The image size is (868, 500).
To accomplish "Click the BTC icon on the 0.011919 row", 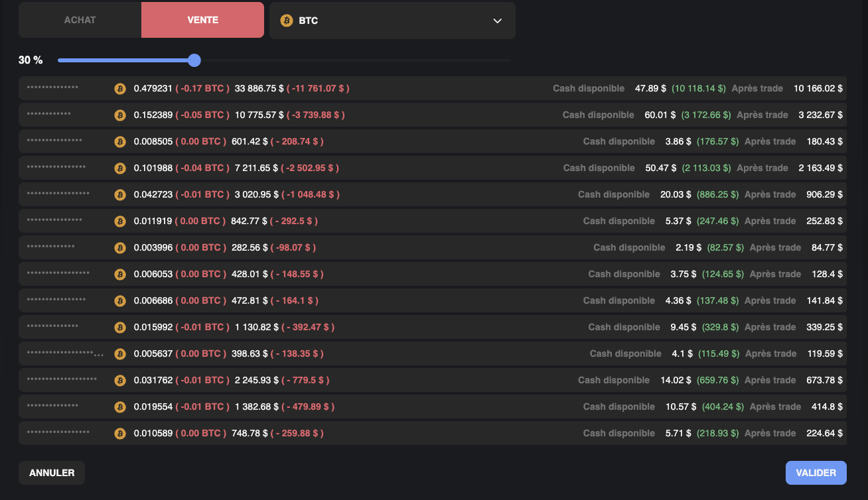I will click(x=120, y=221).
